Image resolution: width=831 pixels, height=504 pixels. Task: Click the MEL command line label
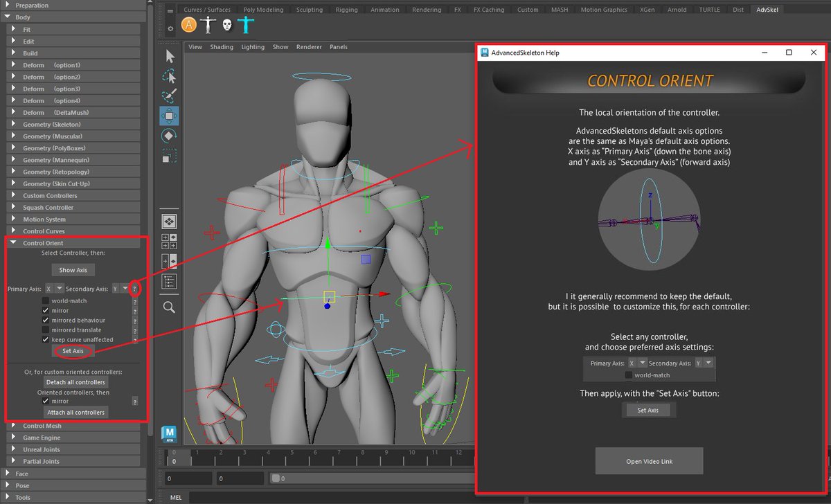[176, 497]
